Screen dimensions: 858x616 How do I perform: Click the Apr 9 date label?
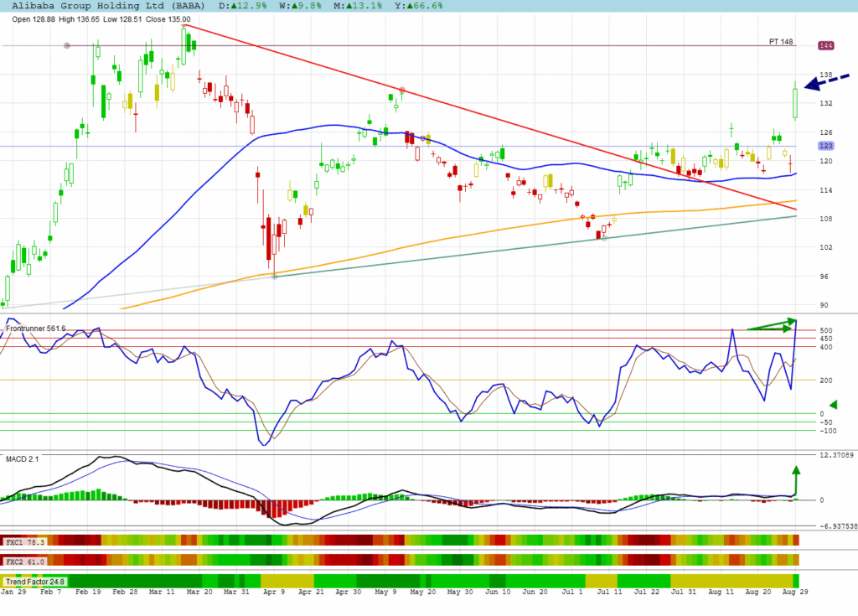pyautogui.click(x=274, y=592)
